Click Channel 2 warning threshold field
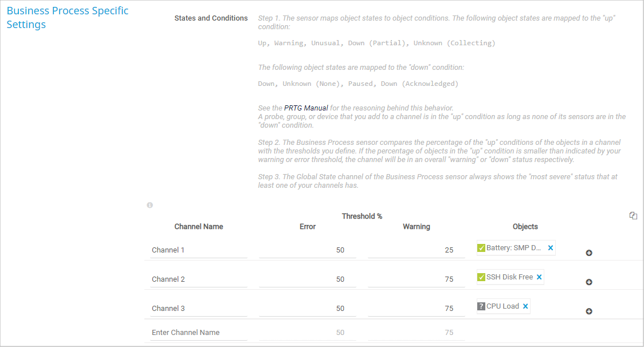 click(417, 279)
